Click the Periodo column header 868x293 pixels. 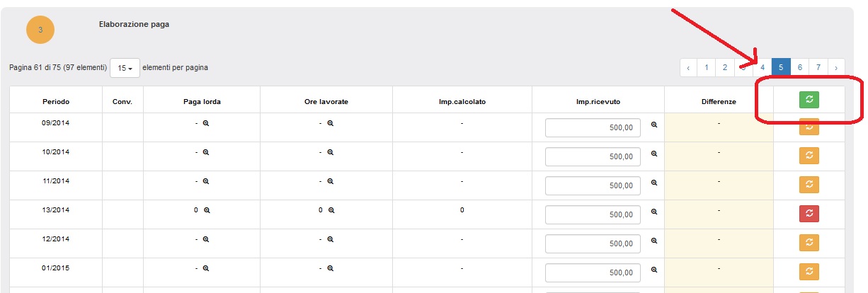(x=56, y=102)
